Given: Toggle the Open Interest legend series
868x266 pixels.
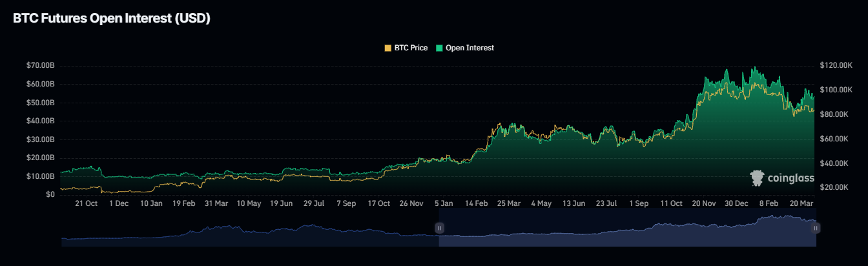Looking at the screenshot, I should [465, 48].
